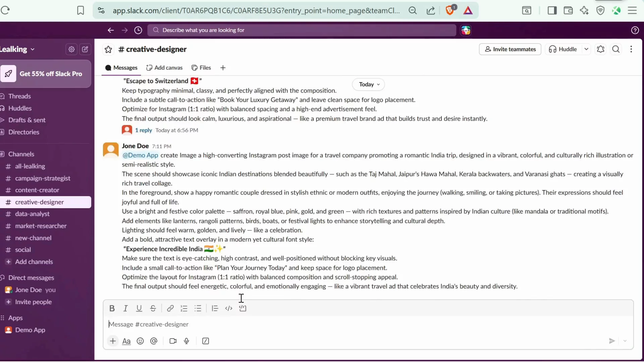Click Slack search bar field

pyautogui.click(x=302, y=30)
